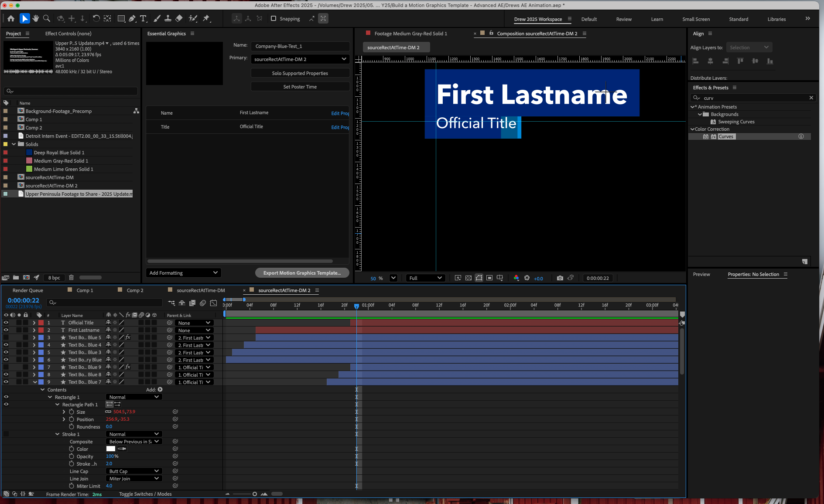
Task: Switch to the Review workspace
Action: click(624, 19)
